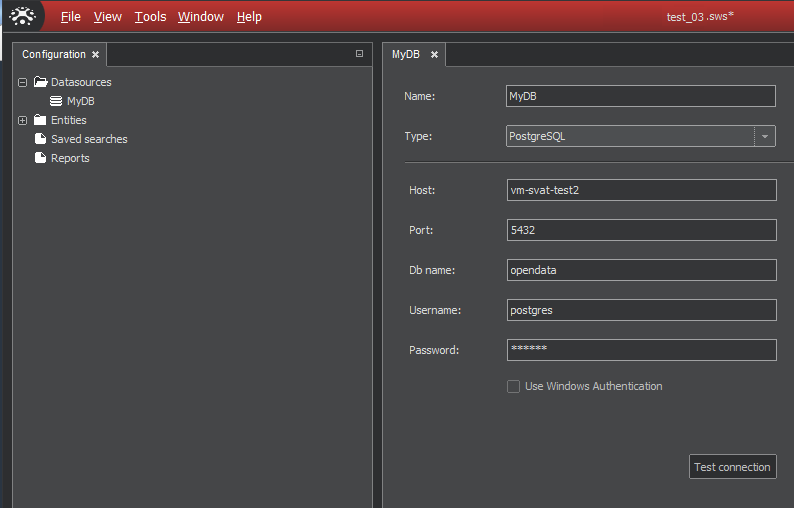
Task: Open the Window menu
Action: (200, 17)
